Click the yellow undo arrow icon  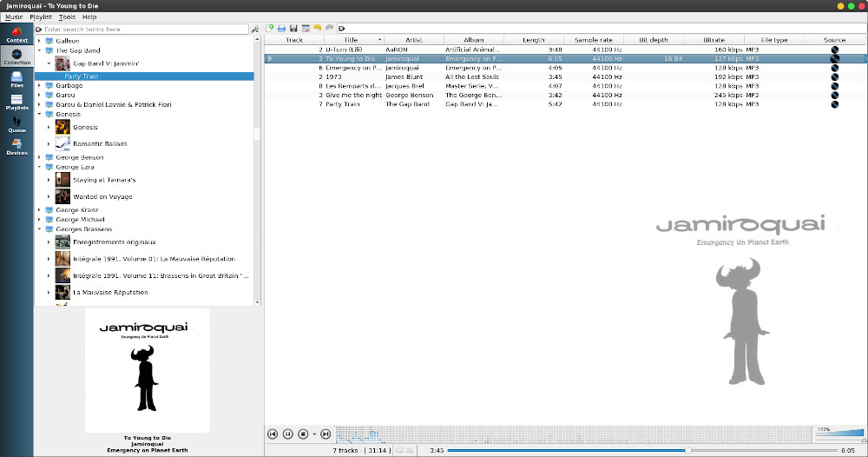(317, 28)
